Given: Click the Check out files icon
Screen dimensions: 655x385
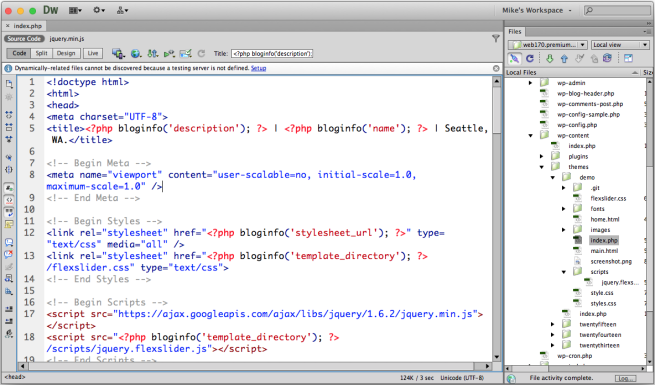Looking at the screenshot, I should pyautogui.click(x=579, y=58).
